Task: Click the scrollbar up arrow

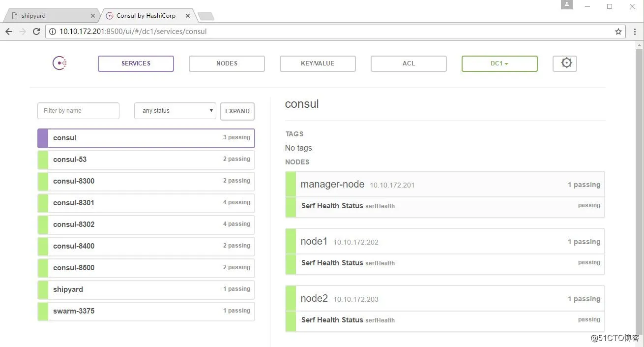Action: [x=639, y=45]
